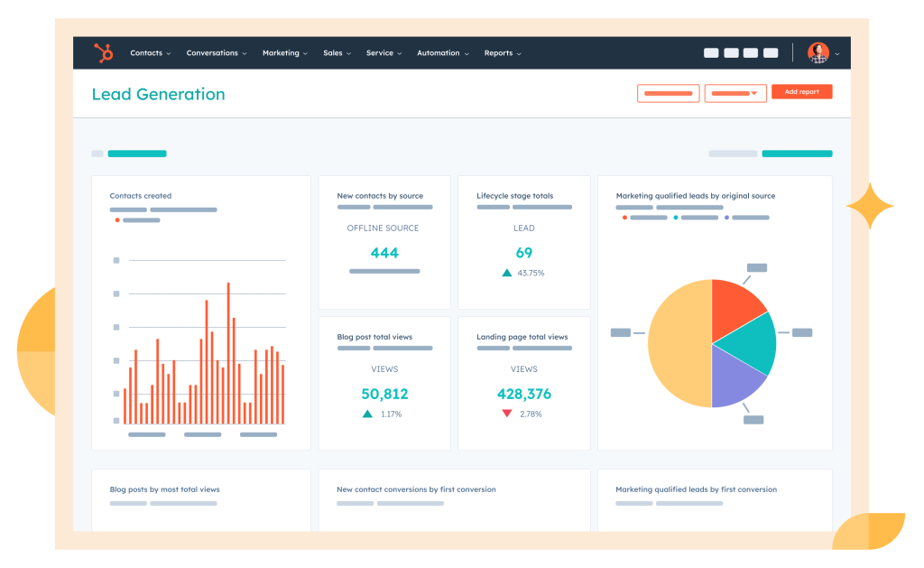Open the Reports menu
Viewport: 924px width, 568px height.
502,53
